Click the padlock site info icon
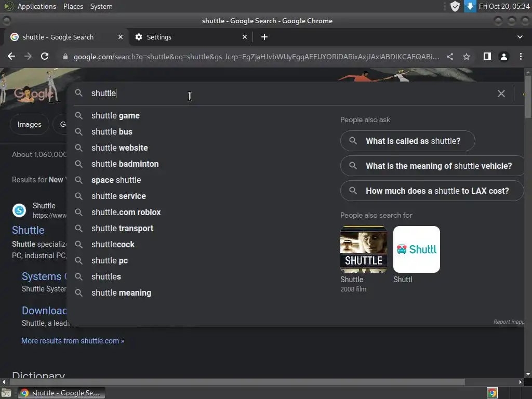This screenshot has width=532, height=399. pos(65,57)
